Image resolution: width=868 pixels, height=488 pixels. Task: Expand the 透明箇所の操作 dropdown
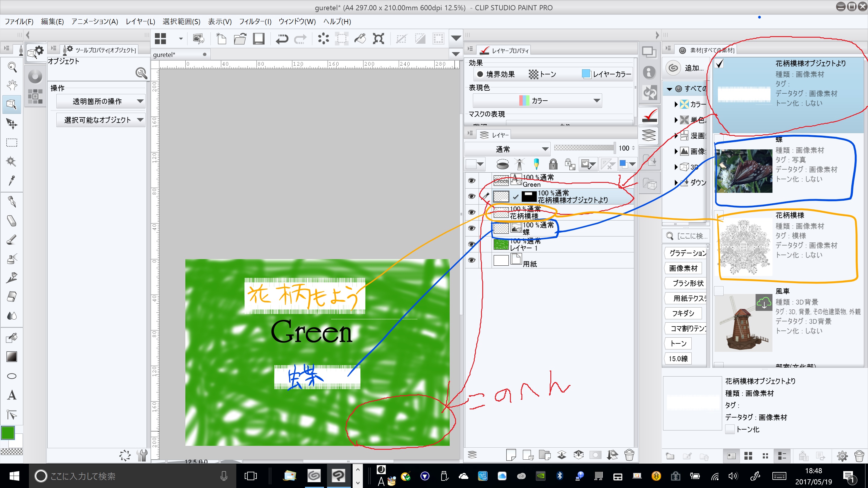[101, 102]
